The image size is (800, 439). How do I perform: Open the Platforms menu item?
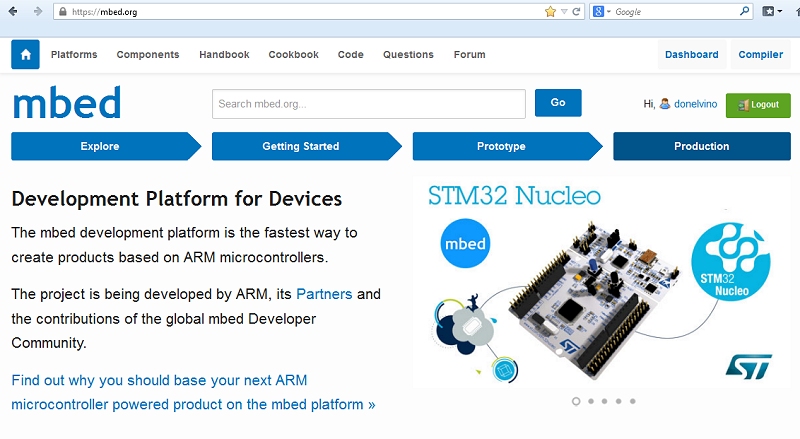point(74,55)
